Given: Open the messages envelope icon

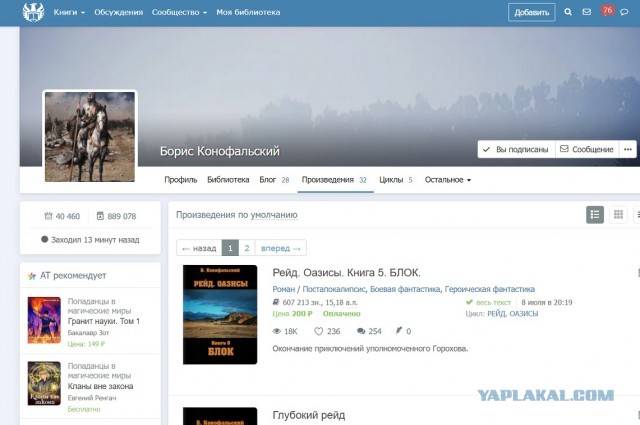Looking at the screenshot, I should pos(587,12).
